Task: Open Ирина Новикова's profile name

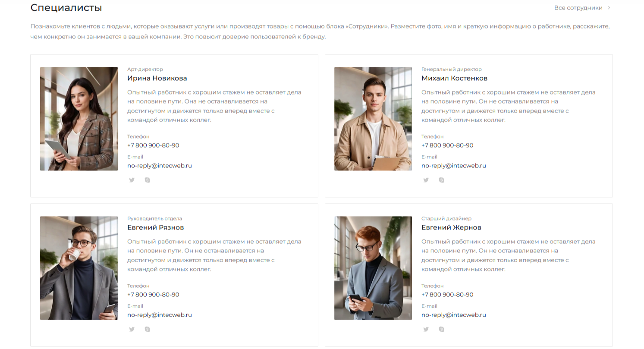Action: 157,79
